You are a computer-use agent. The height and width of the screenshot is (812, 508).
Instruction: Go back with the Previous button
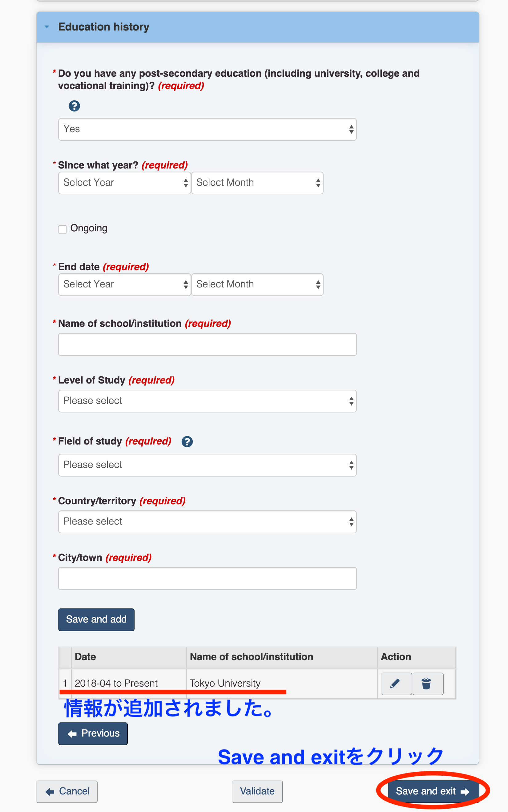pos(93,733)
